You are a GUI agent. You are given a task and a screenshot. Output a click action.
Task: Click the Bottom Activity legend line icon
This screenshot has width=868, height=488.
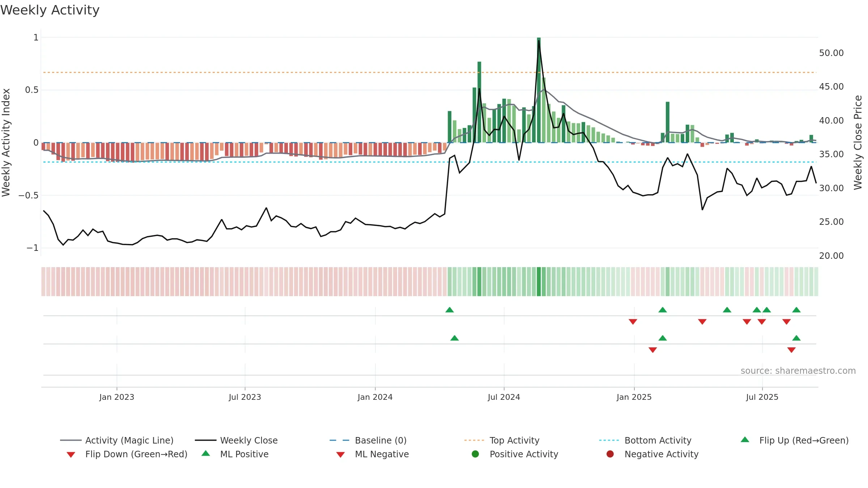point(609,440)
